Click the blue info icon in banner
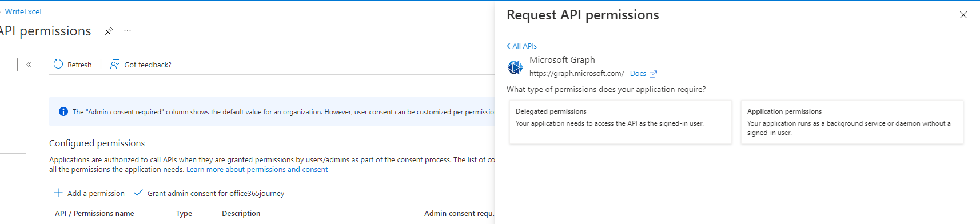The height and width of the screenshot is (224, 980). pyautogui.click(x=63, y=111)
